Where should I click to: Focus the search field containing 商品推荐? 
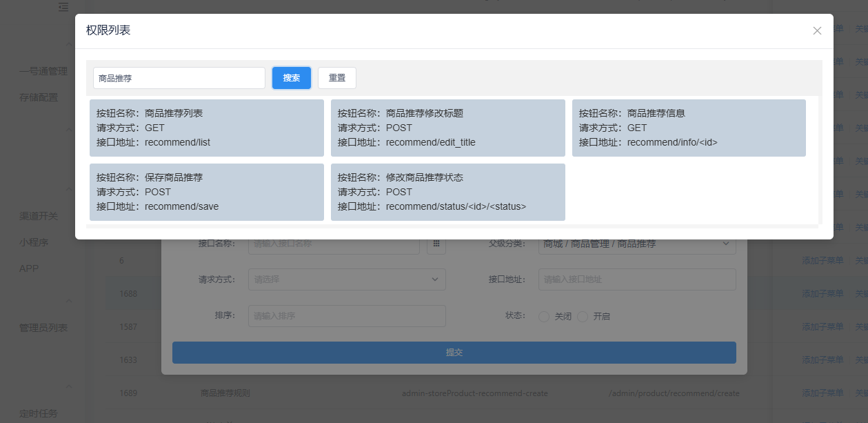point(179,78)
